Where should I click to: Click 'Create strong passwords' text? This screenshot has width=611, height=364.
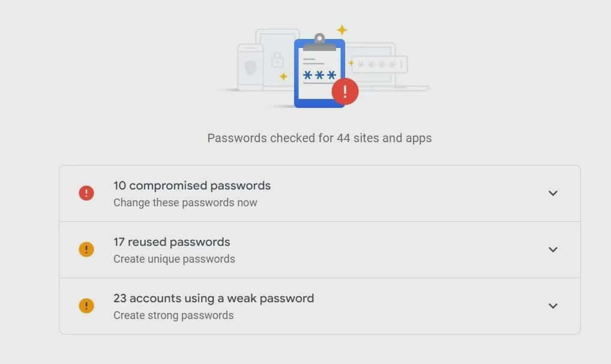tap(173, 315)
